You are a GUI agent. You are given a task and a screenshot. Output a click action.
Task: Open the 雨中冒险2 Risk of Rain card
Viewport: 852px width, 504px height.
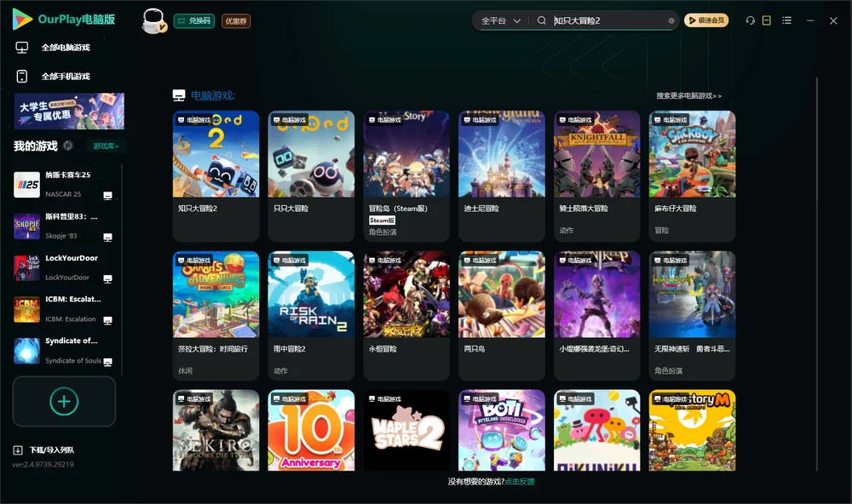tap(311, 316)
